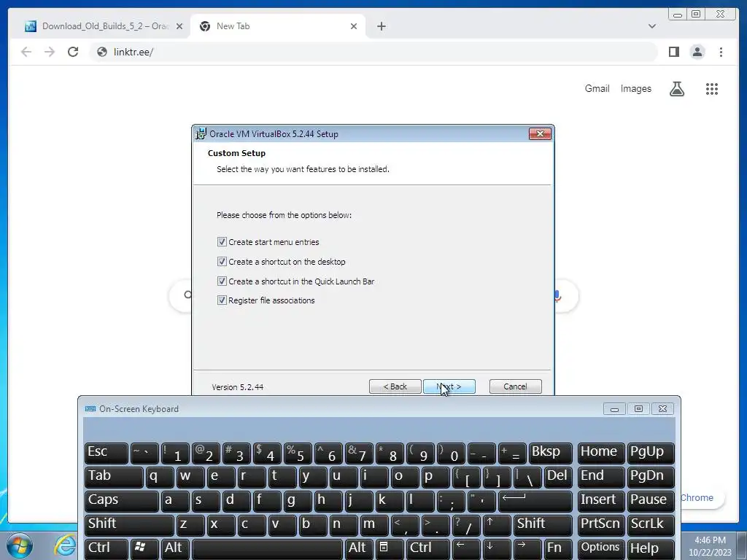Screen dimensions: 747x560
Task: Cancel the VirtualBox setup
Action: coord(515,386)
